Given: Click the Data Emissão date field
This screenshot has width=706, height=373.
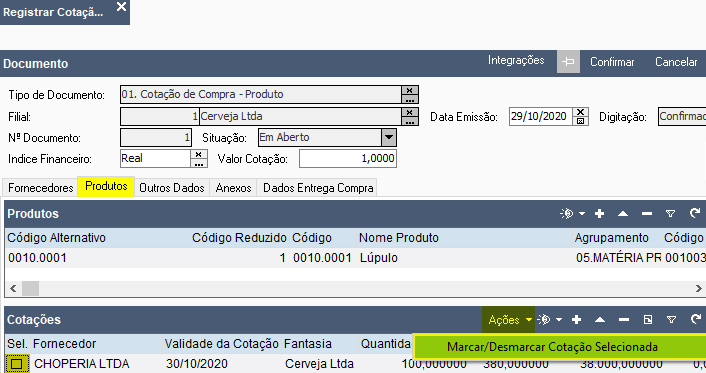Looking at the screenshot, I should (x=541, y=116).
